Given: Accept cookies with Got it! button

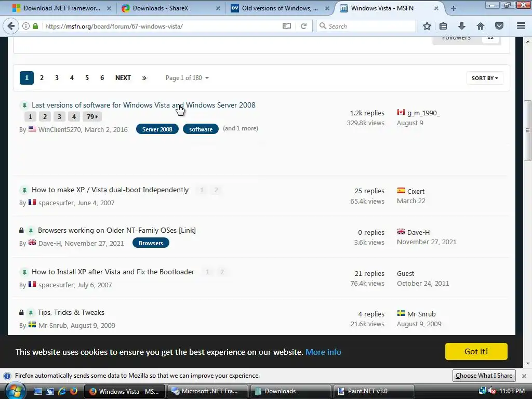Looking at the screenshot, I should pyautogui.click(x=476, y=352).
